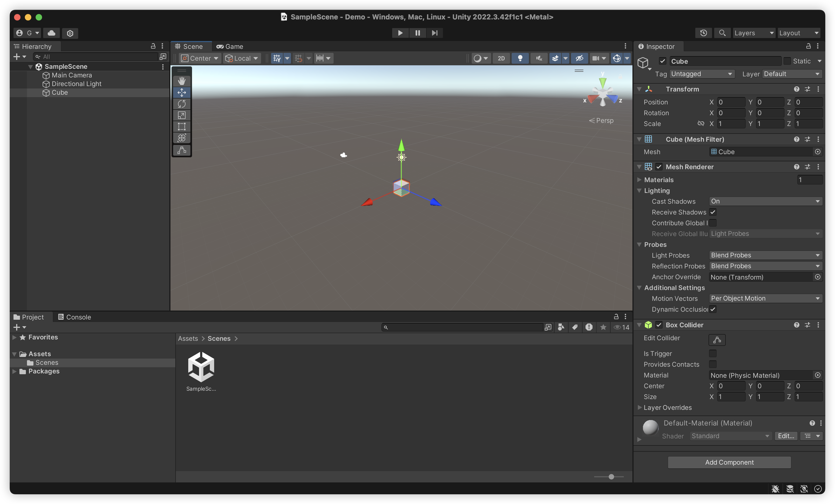Uncheck Receive Shadows checkbox
Image resolution: width=835 pixels, height=504 pixels.
(713, 212)
